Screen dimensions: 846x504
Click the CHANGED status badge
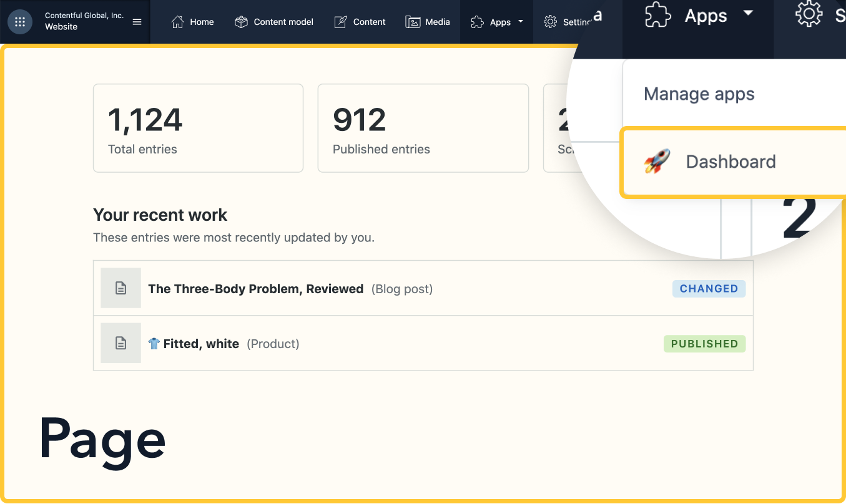[x=709, y=289]
